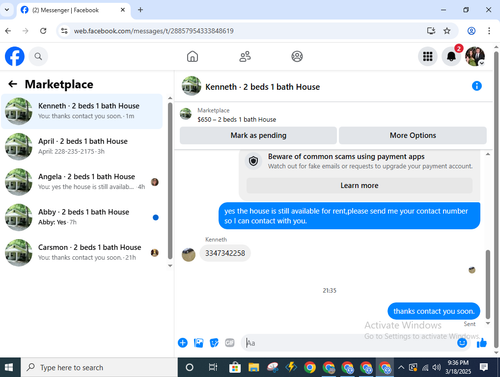
Task: Open the Groups icon in top navigation
Action: click(297, 56)
